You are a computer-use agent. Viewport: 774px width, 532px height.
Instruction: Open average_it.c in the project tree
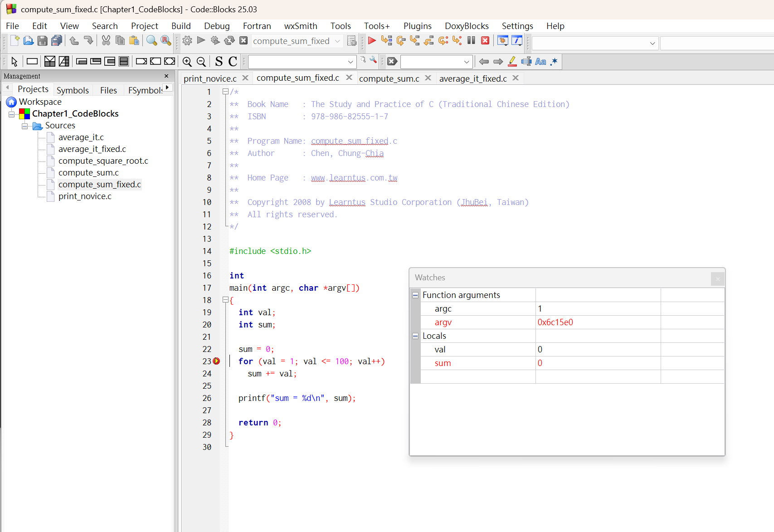point(81,137)
